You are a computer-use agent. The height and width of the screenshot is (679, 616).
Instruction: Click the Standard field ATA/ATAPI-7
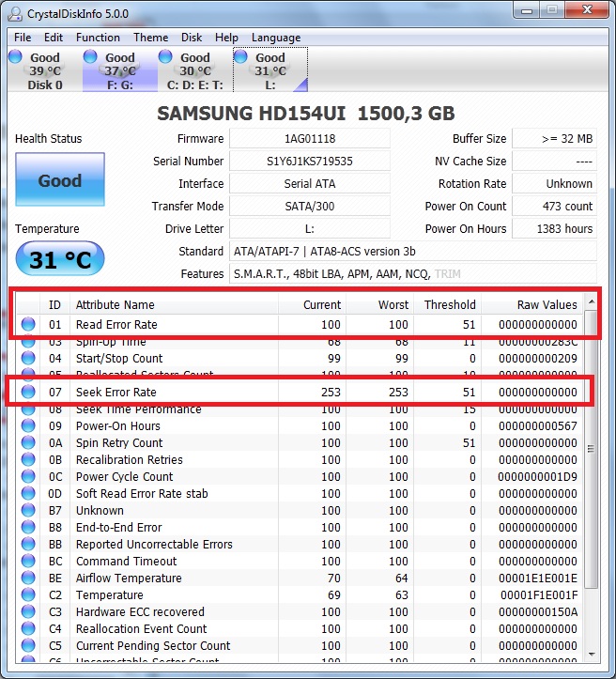[413, 251]
